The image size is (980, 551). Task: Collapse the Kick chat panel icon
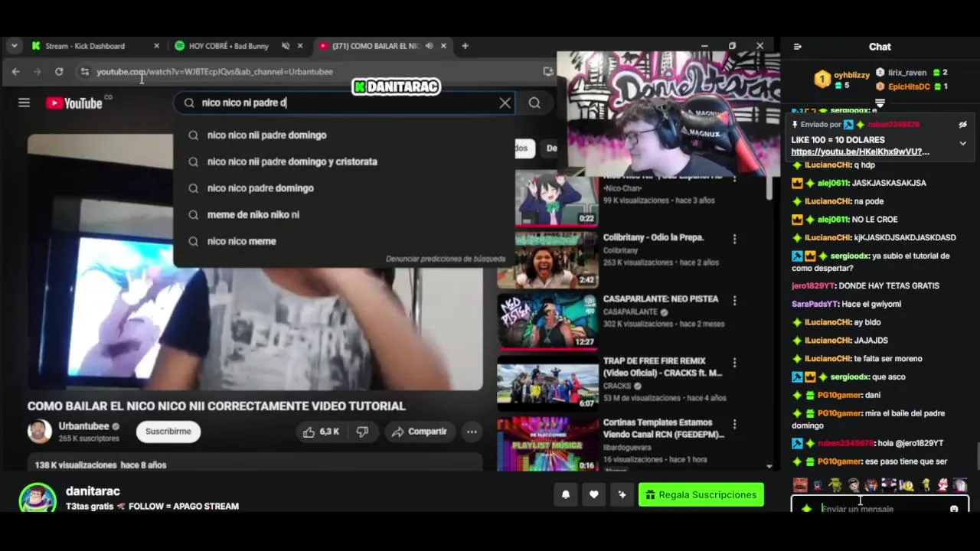[x=798, y=47]
